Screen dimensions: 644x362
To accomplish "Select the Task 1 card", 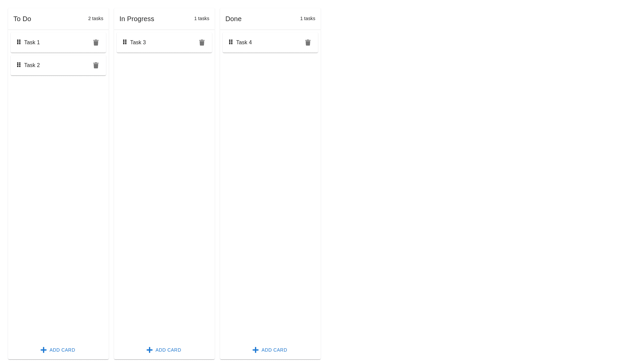I will pos(57,43).
